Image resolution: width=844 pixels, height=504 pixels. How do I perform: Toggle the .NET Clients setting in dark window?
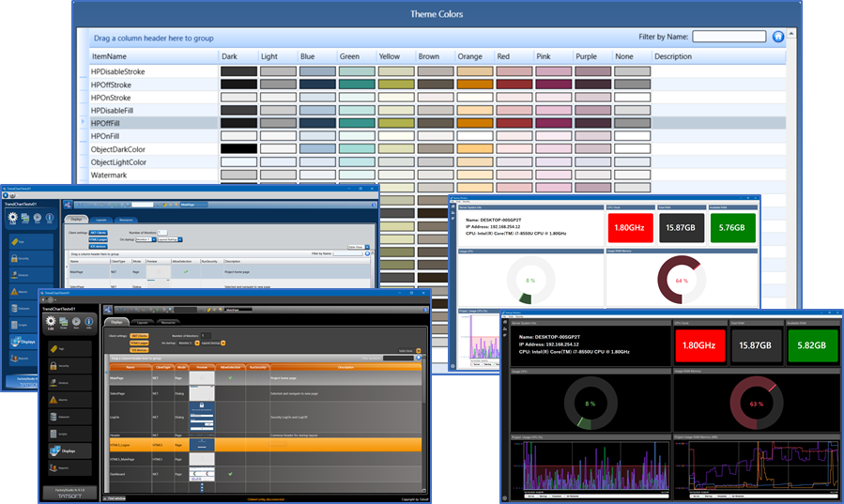[x=139, y=335]
